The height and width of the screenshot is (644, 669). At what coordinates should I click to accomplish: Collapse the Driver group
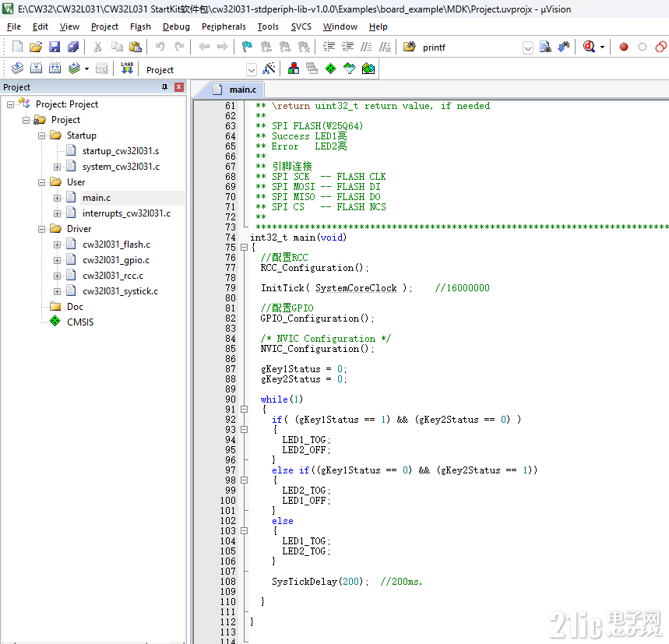(41, 229)
